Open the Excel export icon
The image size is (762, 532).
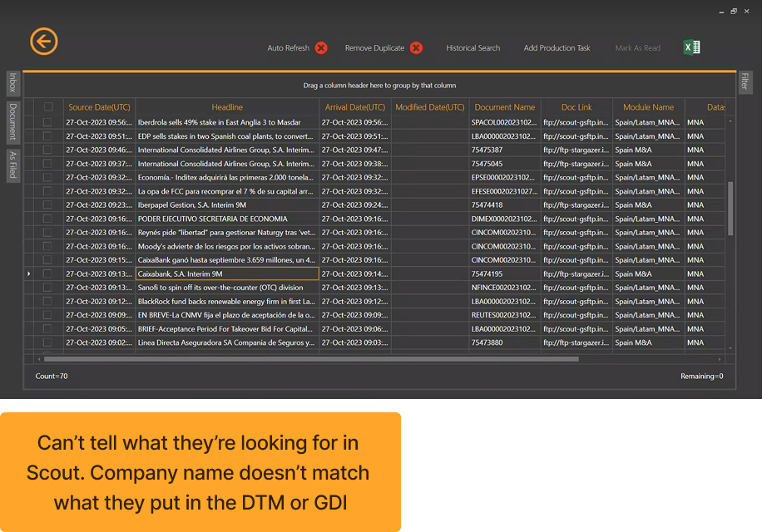[x=692, y=47]
